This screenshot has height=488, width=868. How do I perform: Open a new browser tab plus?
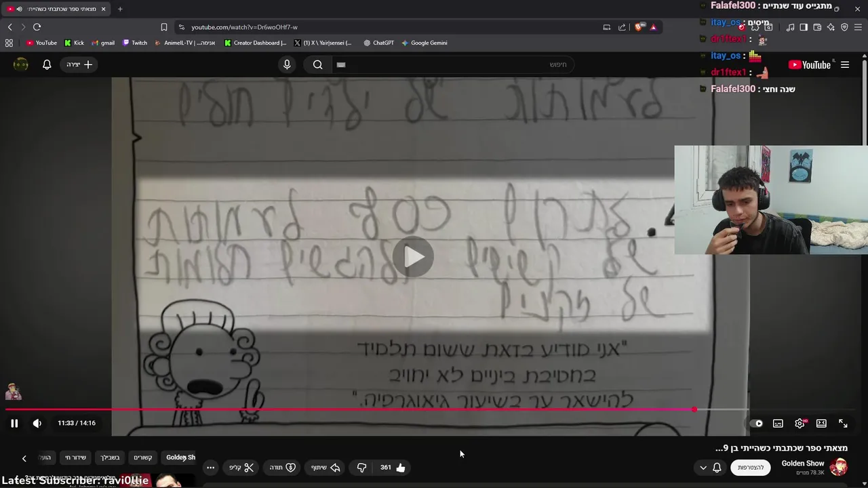click(x=120, y=9)
